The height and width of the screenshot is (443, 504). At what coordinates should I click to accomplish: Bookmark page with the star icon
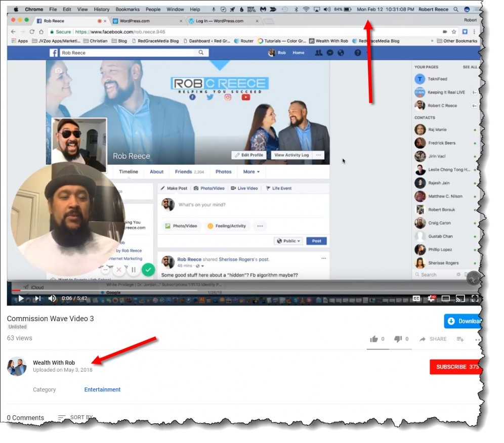click(x=454, y=32)
